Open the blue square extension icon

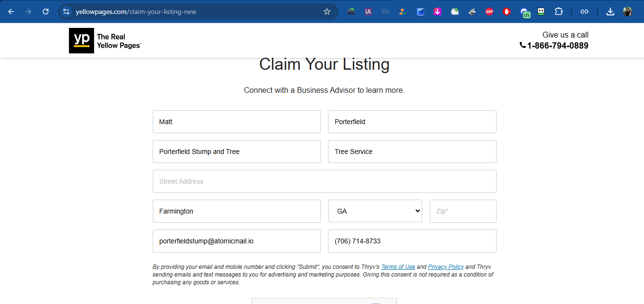(420, 12)
